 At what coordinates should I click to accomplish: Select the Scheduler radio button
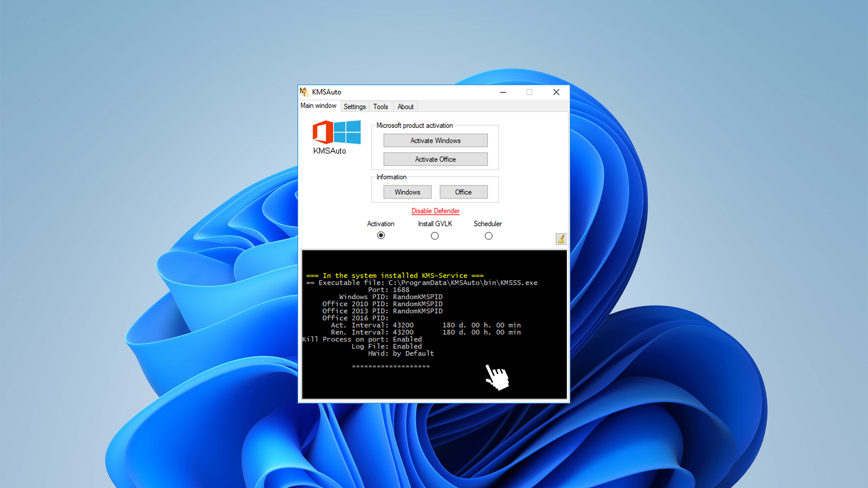point(488,236)
